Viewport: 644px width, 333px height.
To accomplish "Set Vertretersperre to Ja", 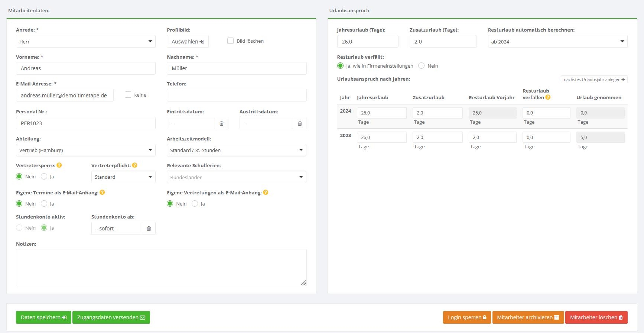I will click(x=44, y=177).
